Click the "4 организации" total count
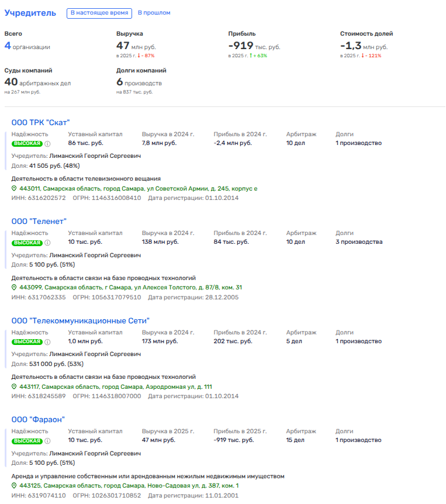The image size is (446, 504). [x=27, y=47]
